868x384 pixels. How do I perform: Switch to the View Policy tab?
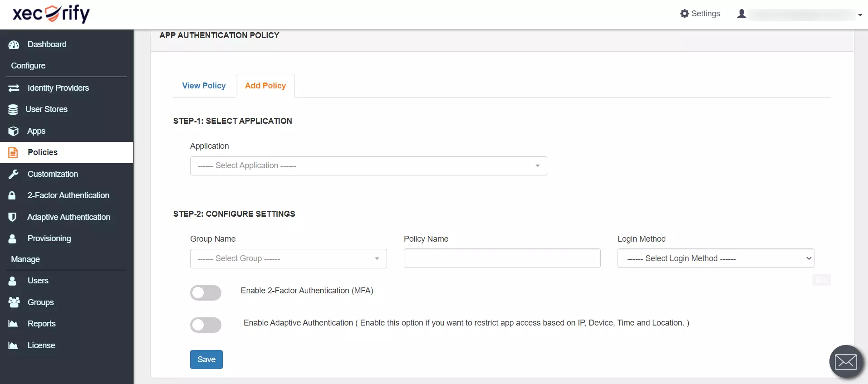point(204,86)
